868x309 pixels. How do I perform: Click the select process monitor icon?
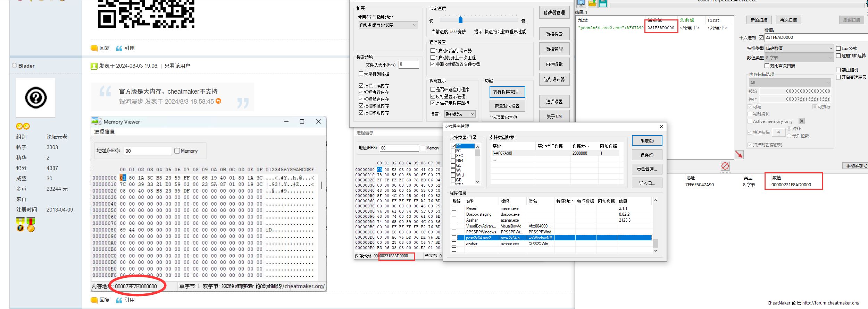click(x=581, y=3)
